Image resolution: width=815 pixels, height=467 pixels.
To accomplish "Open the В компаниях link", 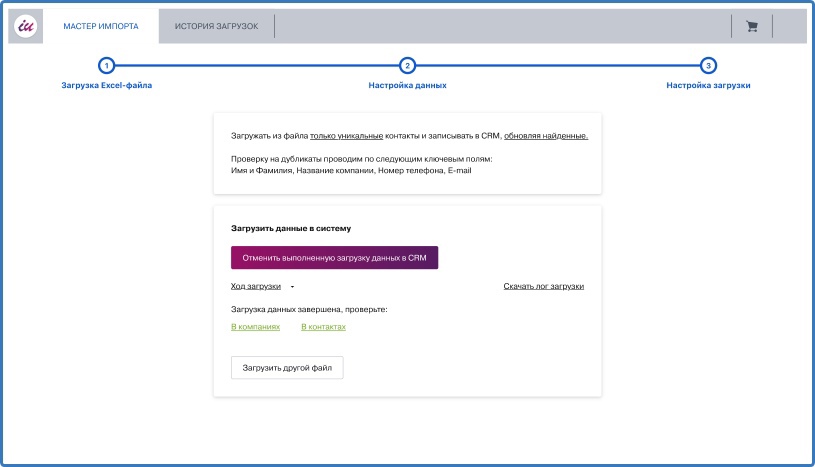I will click(255, 327).
